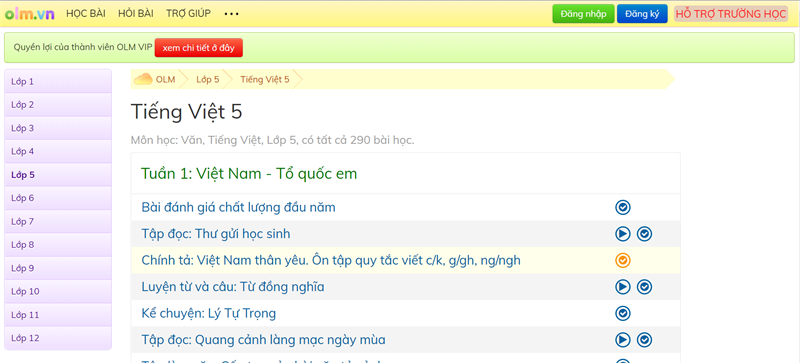Open HỌC BÀI menu
This screenshot has width=800, height=363.
click(86, 14)
